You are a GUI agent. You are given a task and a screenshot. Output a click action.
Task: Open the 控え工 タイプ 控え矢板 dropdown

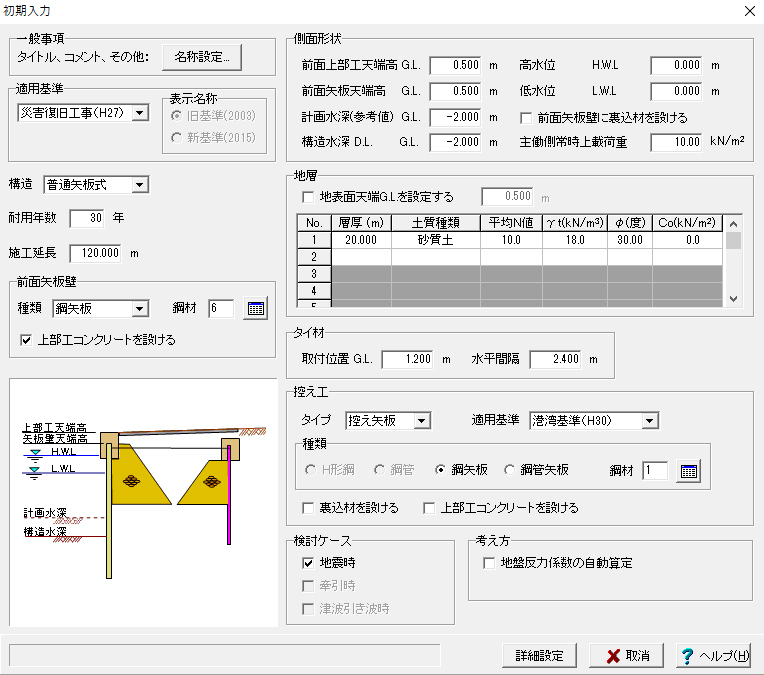click(421, 421)
